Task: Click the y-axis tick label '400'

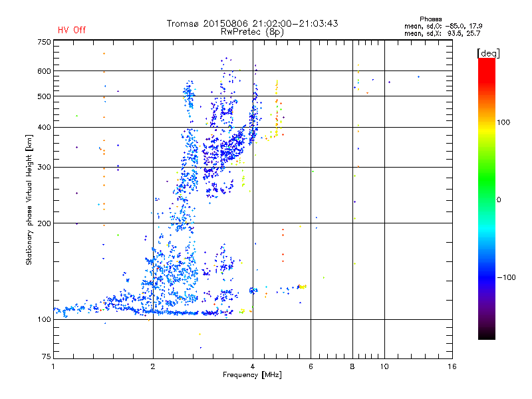Action: tap(44, 127)
